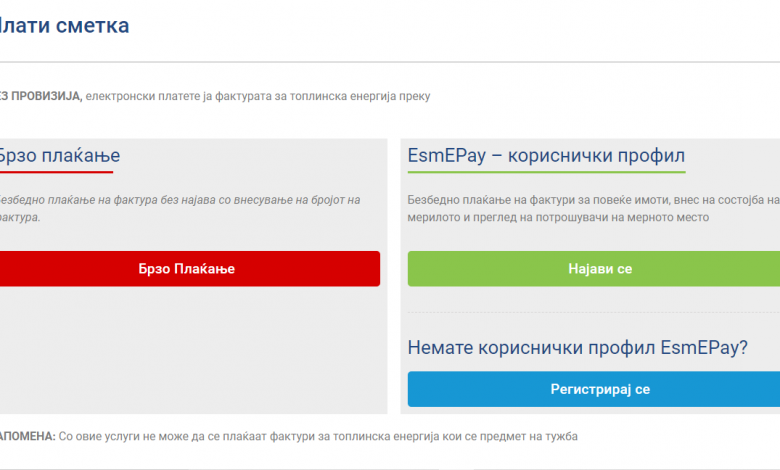Click the bold БЕЗ ПРОВИЗИЈА text
Image resolution: width=780 pixels, height=470 pixels.
40,96
